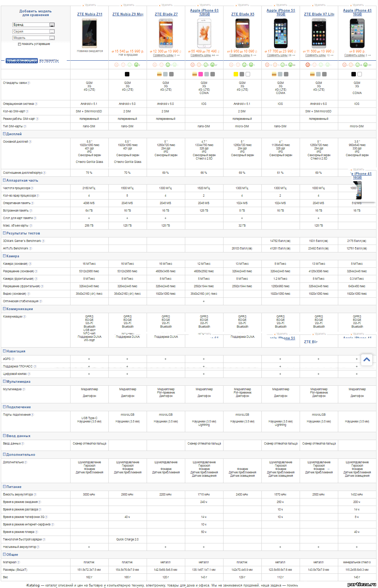Click the Apple iPhone 5S 16GB phone image
The height and width of the screenshot is (588, 378).
tap(280, 33)
